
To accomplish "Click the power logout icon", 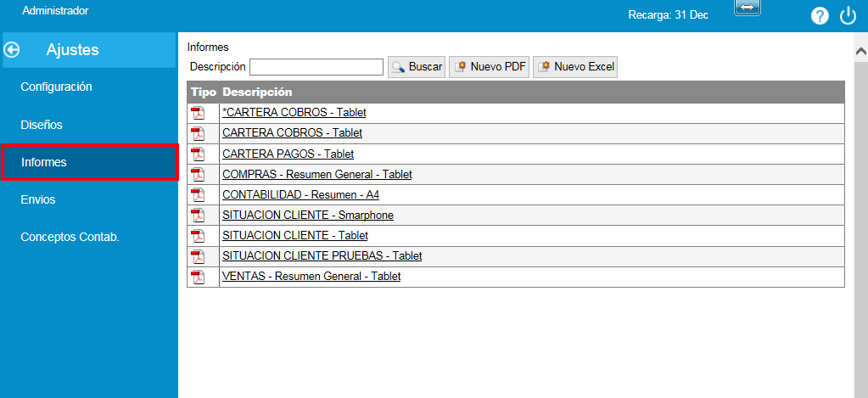I will 848,16.
